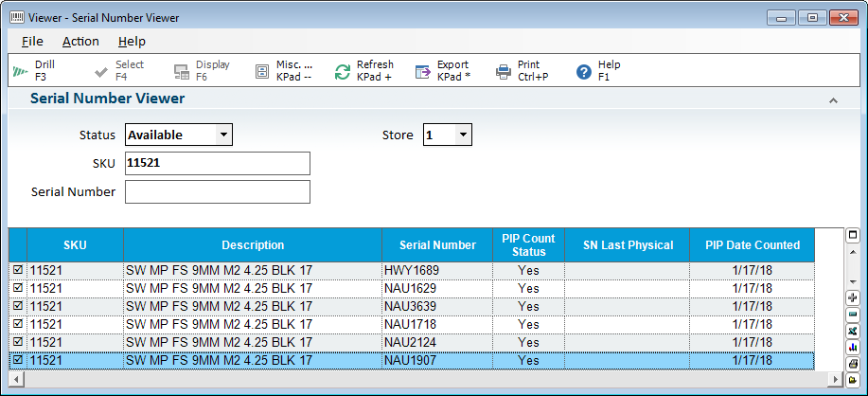Viewport: 868px width, 396px height.
Task: Click the chart icon beside the grid
Action: (852, 347)
